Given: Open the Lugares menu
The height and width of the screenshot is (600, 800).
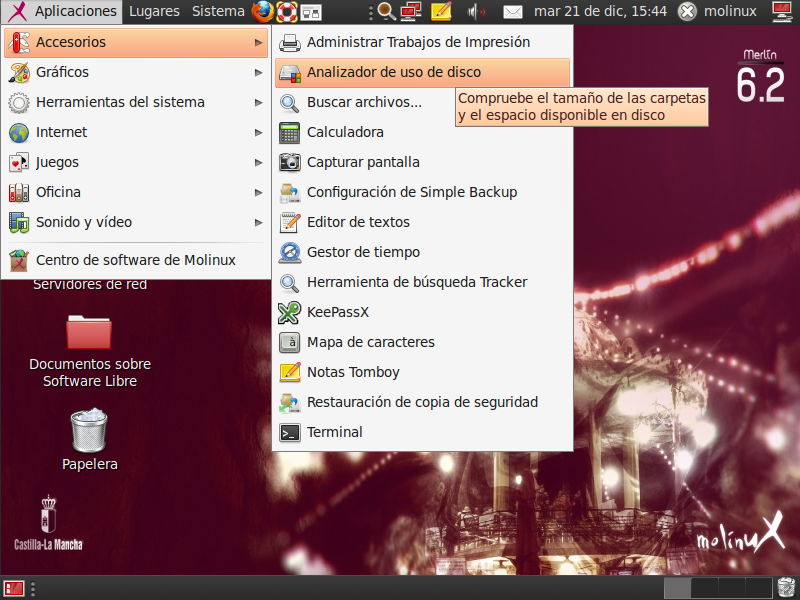Looking at the screenshot, I should click(154, 11).
